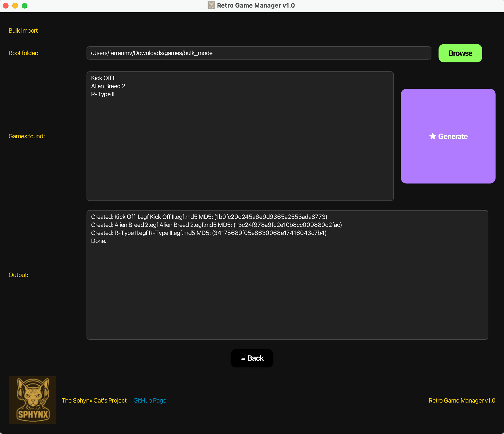The height and width of the screenshot is (434, 504).
Task: Go back using the Back button
Action: (x=252, y=358)
